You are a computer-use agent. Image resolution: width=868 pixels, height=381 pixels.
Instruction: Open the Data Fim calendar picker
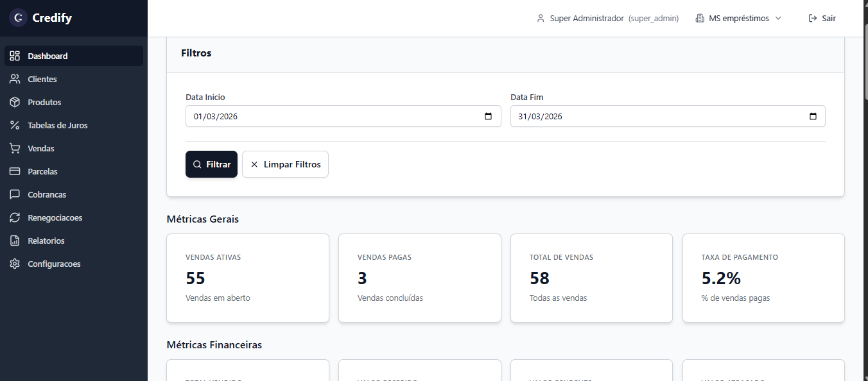813,117
